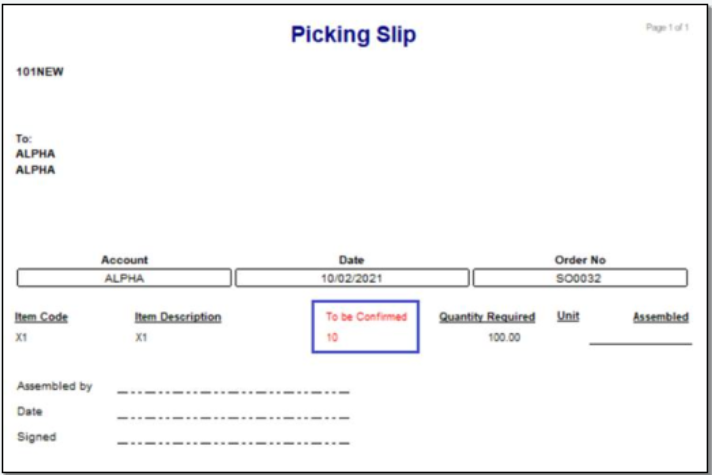Click the Assembled by dotted line

(233, 392)
